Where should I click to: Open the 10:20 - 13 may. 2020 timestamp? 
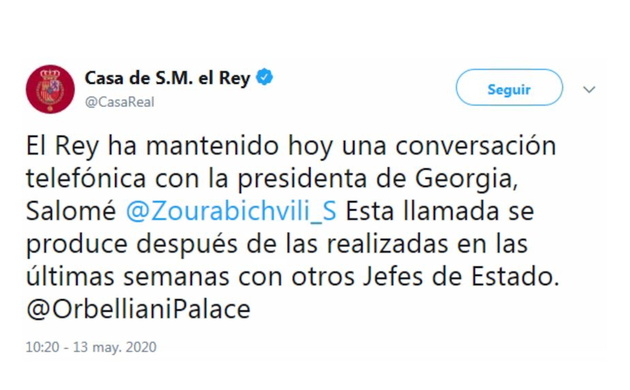(x=91, y=347)
